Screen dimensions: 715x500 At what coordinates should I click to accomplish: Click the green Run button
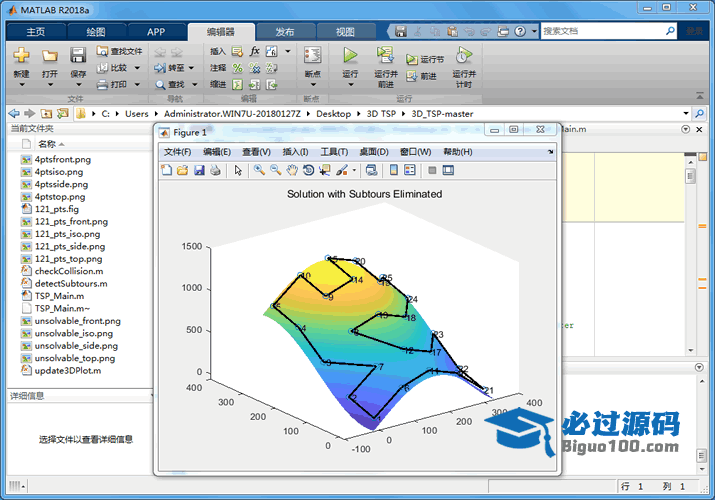[x=350, y=55]
